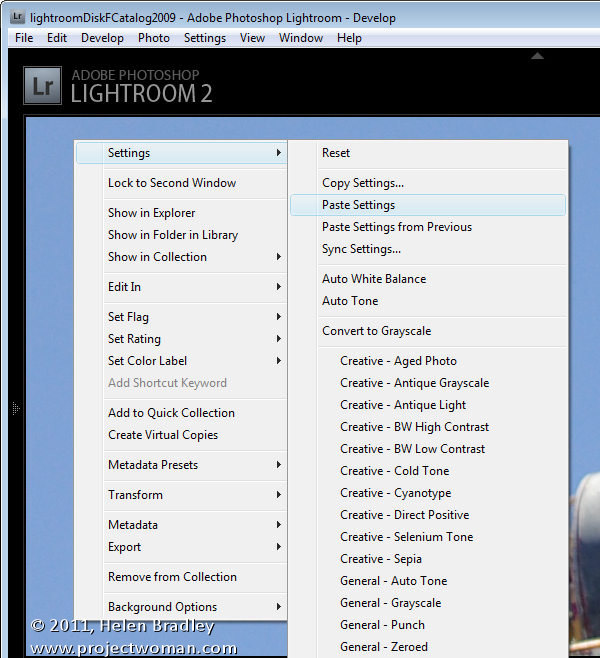Open the Develop menu
Screen dimensions: 600x658
102,38
